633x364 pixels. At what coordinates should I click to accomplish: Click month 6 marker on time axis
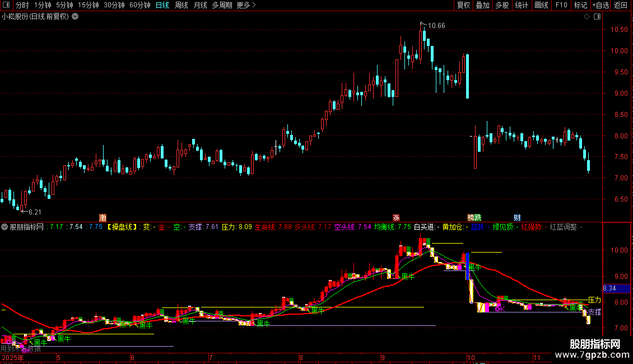click(132, 358)
